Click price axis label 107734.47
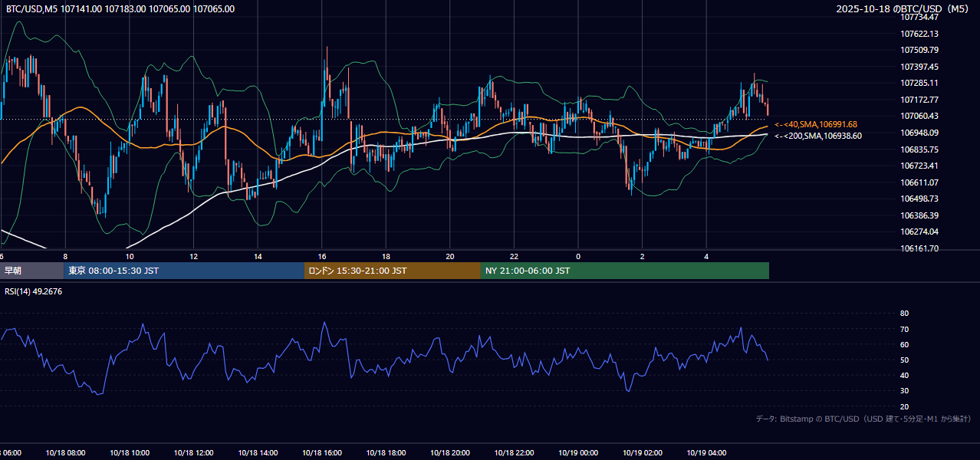Viewport: 980px width, 460px height. click(x=919, y=17)
